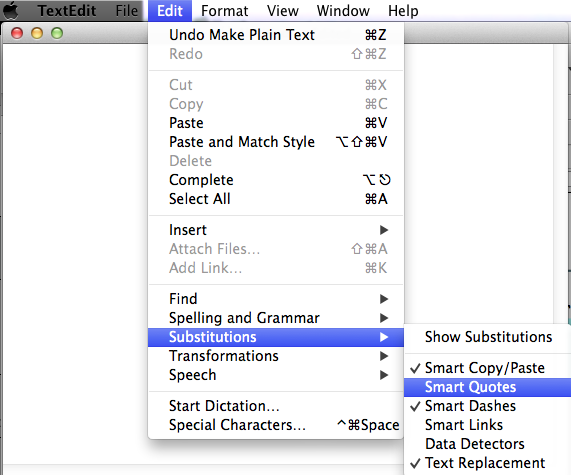This screenshot has height=475, width=571.
Task: Choose Start Dictation...
Action: click(x=276, y=406)
